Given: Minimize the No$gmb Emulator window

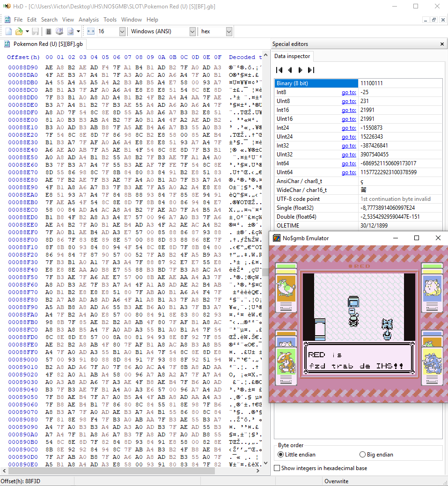Looking at the screenshot, I should click(x=395, y=238).
